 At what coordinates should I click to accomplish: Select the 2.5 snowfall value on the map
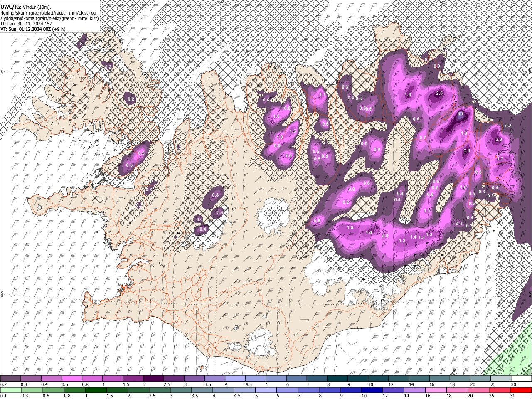pyautogui.click(x=439, y=94)
